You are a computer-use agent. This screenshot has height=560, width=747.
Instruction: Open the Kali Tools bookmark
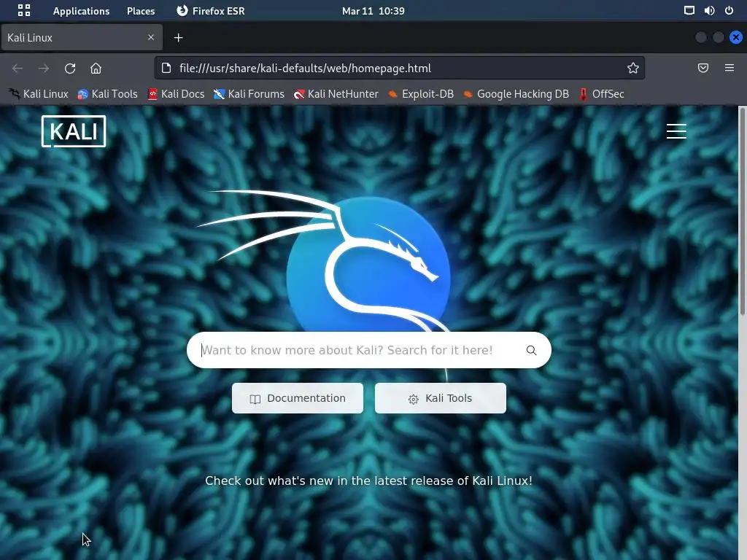(x=108, y=94)
